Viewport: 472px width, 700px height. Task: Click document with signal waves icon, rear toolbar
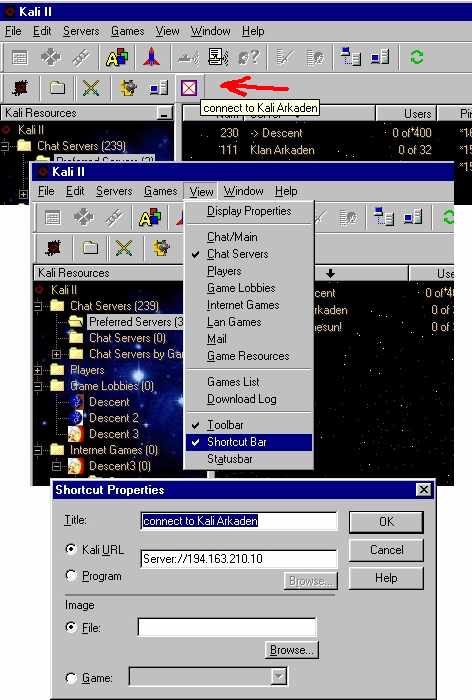(x=218, y=58)
